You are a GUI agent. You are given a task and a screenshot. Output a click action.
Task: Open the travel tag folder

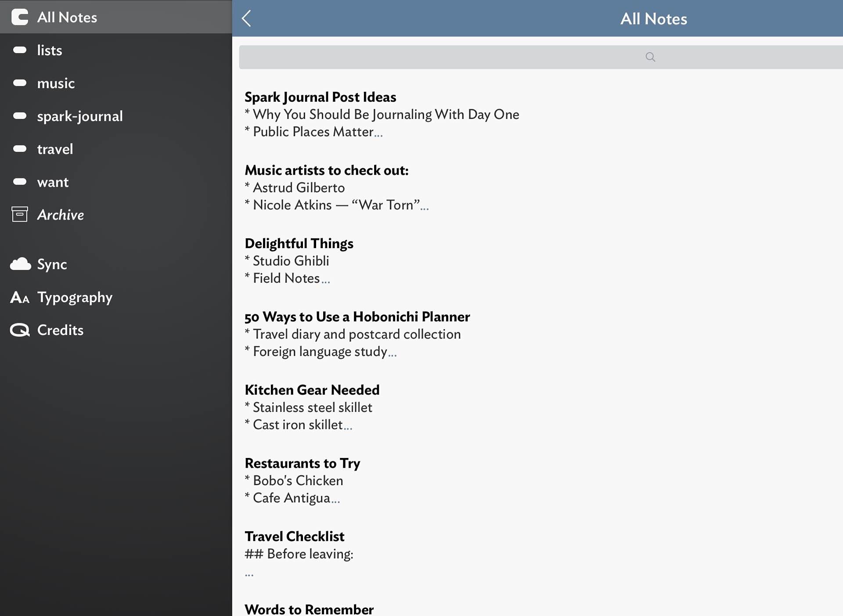coord(55,148)
